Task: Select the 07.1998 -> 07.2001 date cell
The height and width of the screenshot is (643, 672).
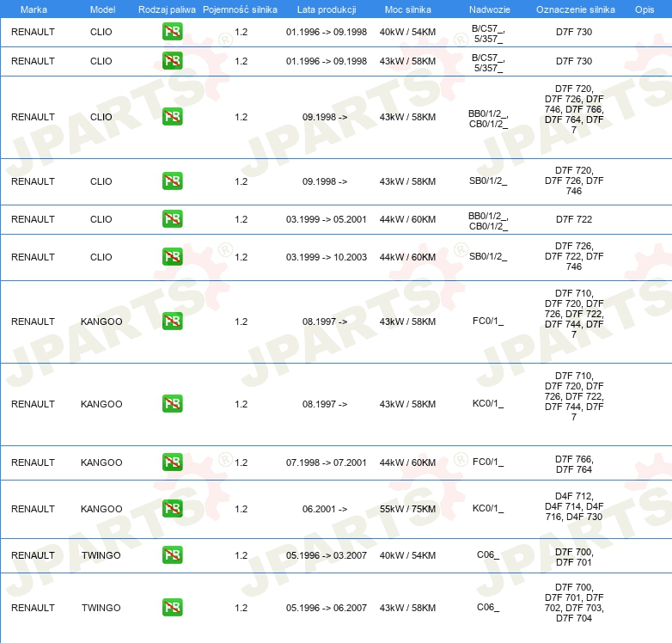Action: click(x=327, y=462)
